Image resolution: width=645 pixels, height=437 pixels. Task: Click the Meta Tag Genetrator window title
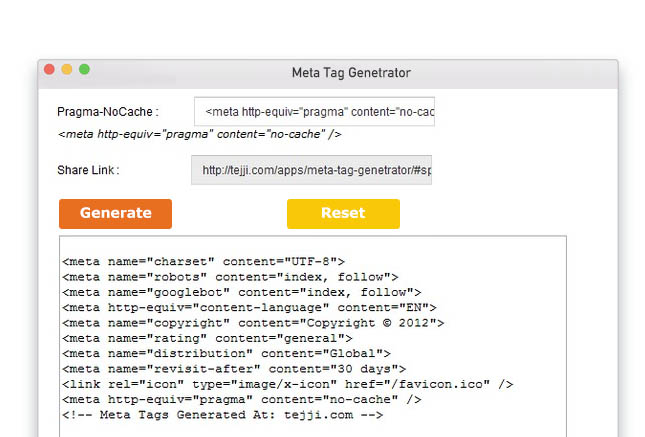pos(351,73)
